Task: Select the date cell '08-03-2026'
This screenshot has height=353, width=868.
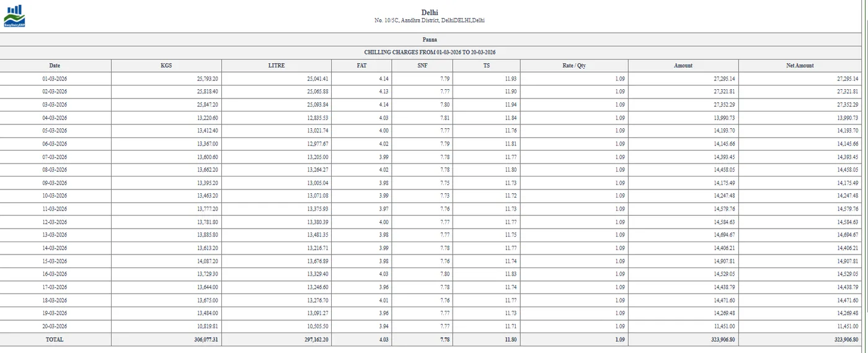Action: 55,170
